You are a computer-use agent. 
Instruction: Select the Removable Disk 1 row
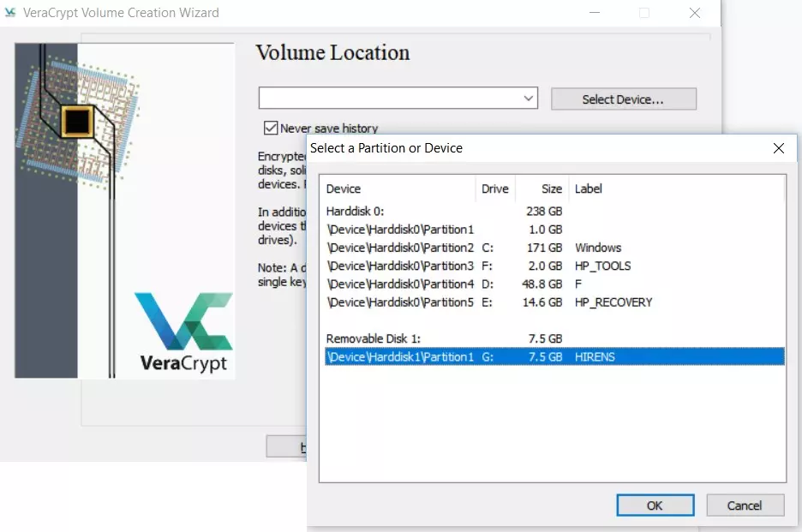[x=554, y=338]
